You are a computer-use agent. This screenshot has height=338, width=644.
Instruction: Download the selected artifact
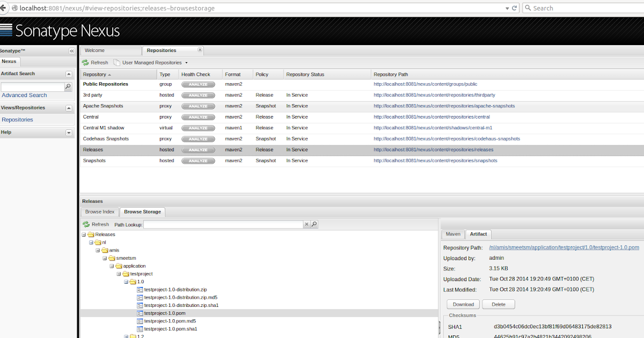(x=463, y=304)
